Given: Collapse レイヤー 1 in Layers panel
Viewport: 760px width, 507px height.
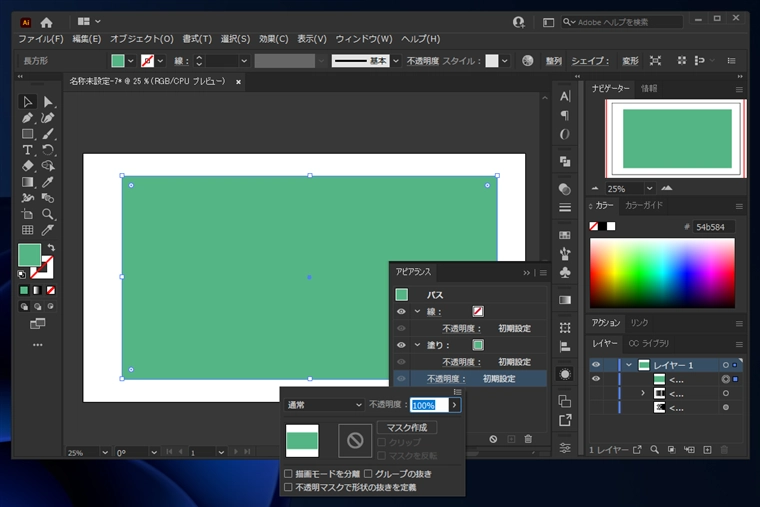Looking at the screenshot, I should [629, 365].
